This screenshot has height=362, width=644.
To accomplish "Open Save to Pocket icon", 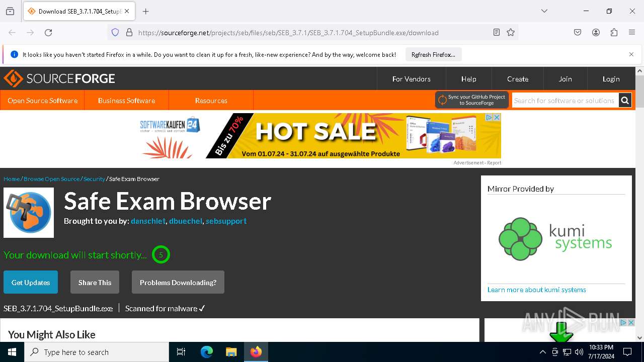I will pyautogui.click(x=578, y=33).
